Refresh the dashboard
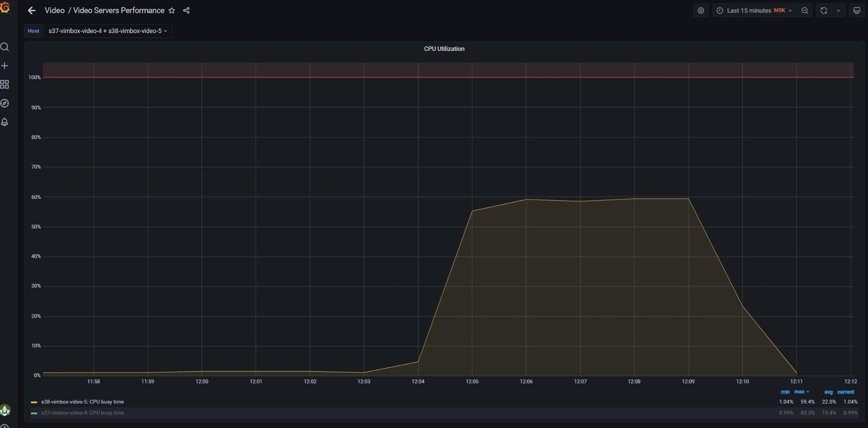This screenshot has width=868, height=428. tap(823, 11)
